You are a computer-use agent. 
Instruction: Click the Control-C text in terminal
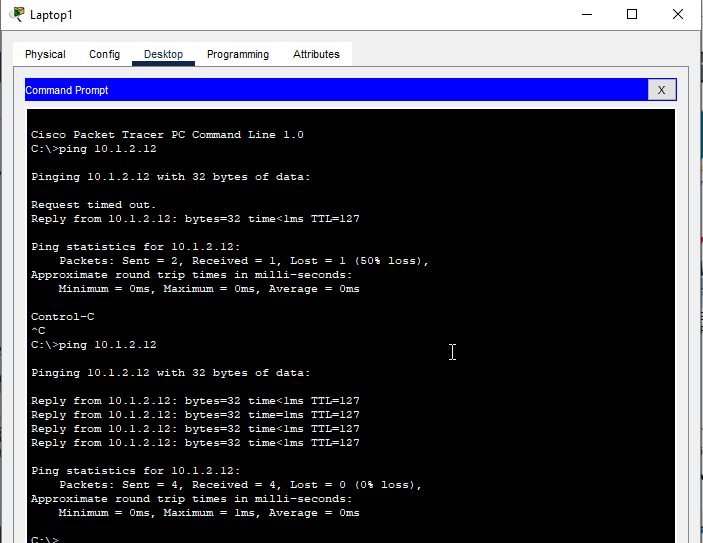62,317
